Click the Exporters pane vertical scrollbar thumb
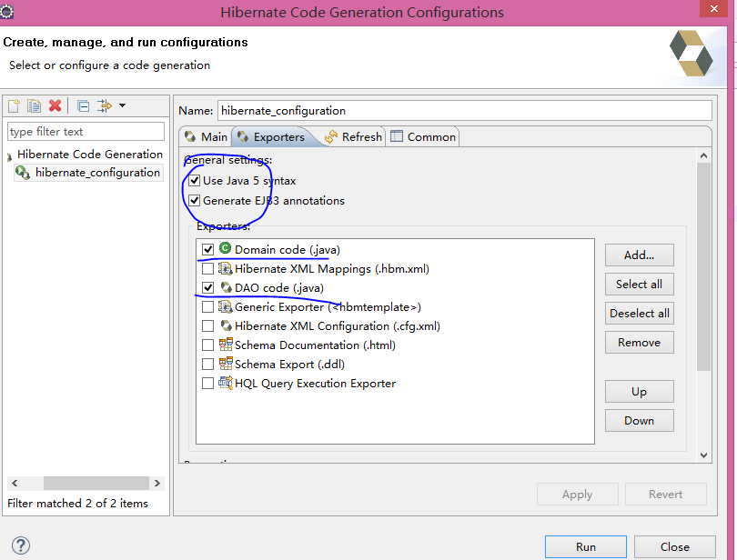Image resolution: width=737 pixels, height=560 pixels. [x=703, y=267]
